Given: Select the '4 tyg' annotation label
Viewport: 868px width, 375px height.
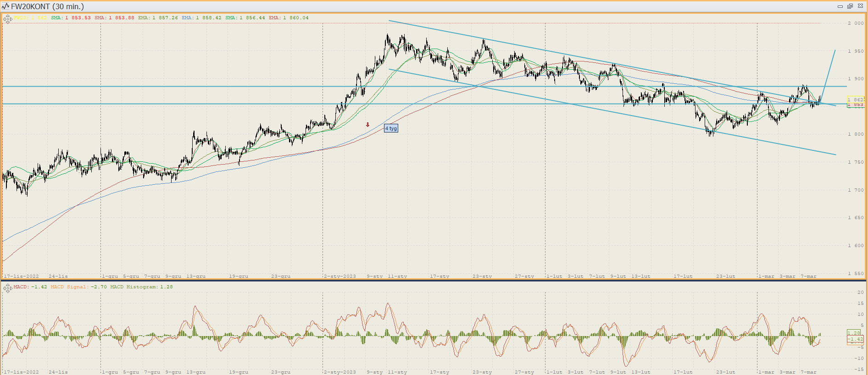Looking at the screenshot, I should 391,128.
